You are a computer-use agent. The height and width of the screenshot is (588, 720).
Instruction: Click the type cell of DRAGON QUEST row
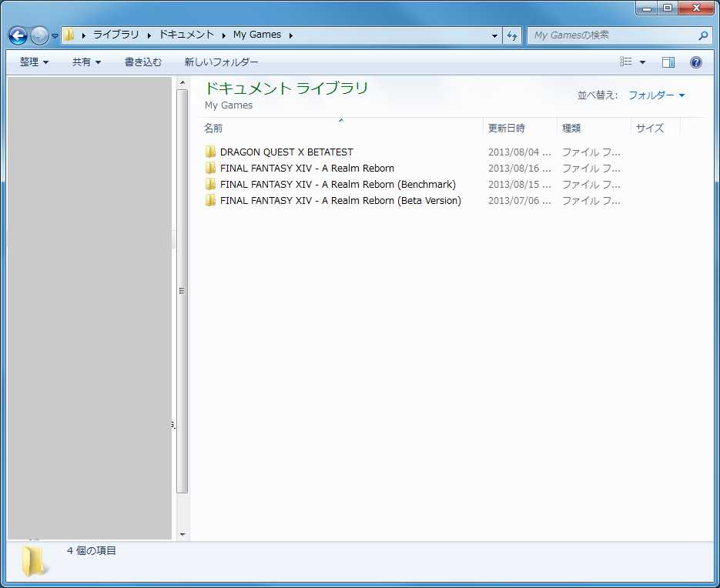(x=591, y=152)
